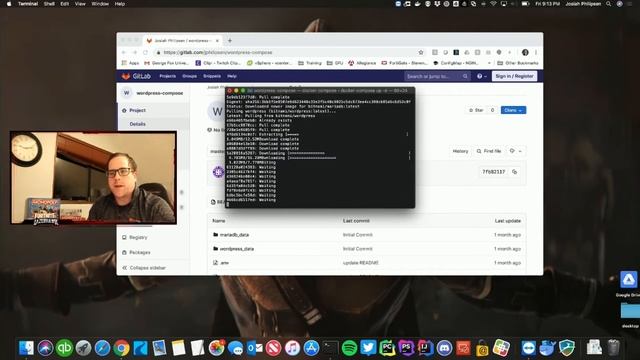The width and height of the screenshot is (640, 360).
Task: Open the Training bookmarks folder
Action: 310,63
